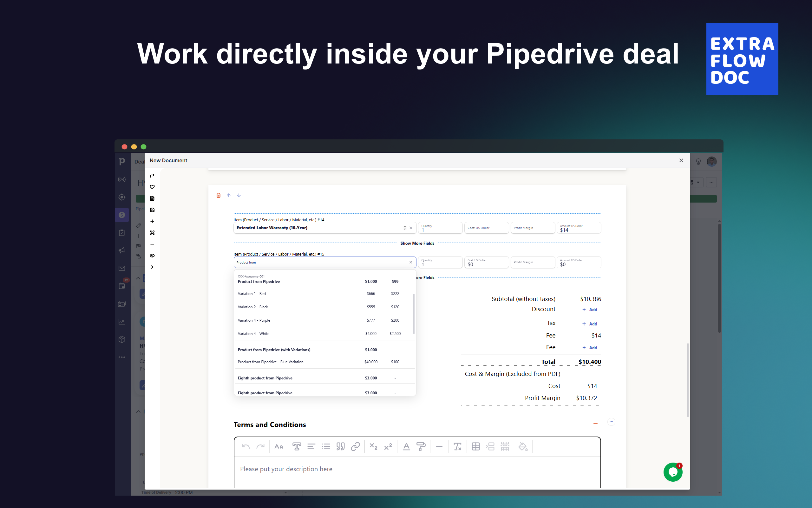The width and height of the screenshot is (812, 508).
Task: Clear the Extended Labor Warranty item selection
Action: pos(411,228)
